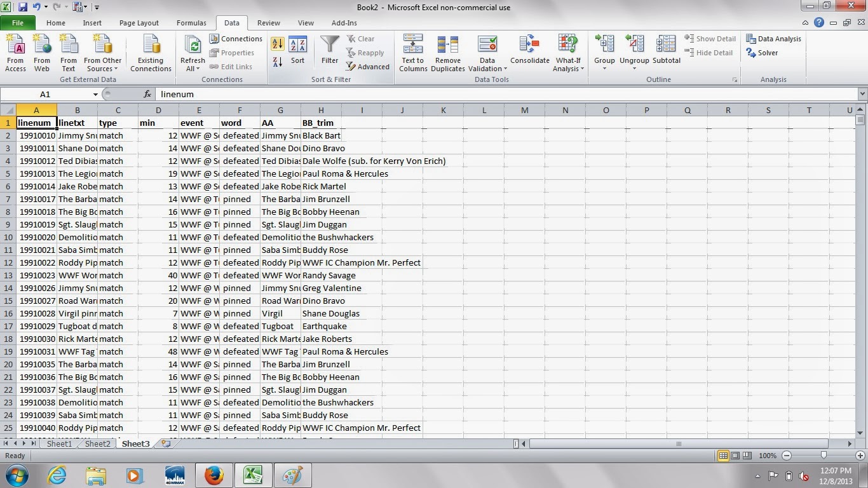Screen dimensions: 868x488
Task: Apply Subtotal to the data
Action: [666, 51]
